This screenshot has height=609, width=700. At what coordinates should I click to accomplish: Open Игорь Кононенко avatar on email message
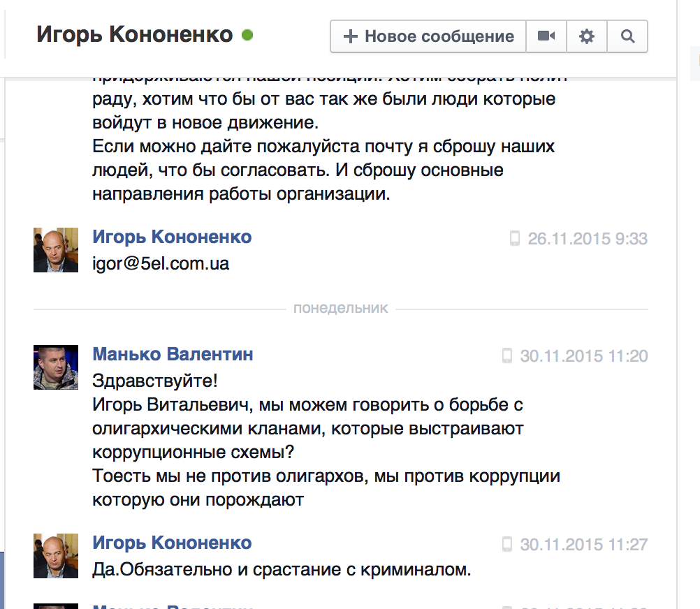(x=56, y=250)
